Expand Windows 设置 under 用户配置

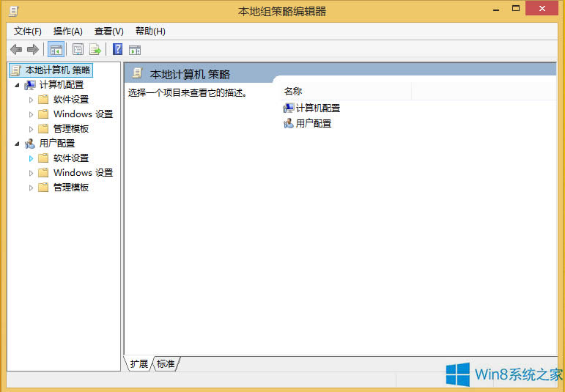pyautogui.click(x=31, y=173)
